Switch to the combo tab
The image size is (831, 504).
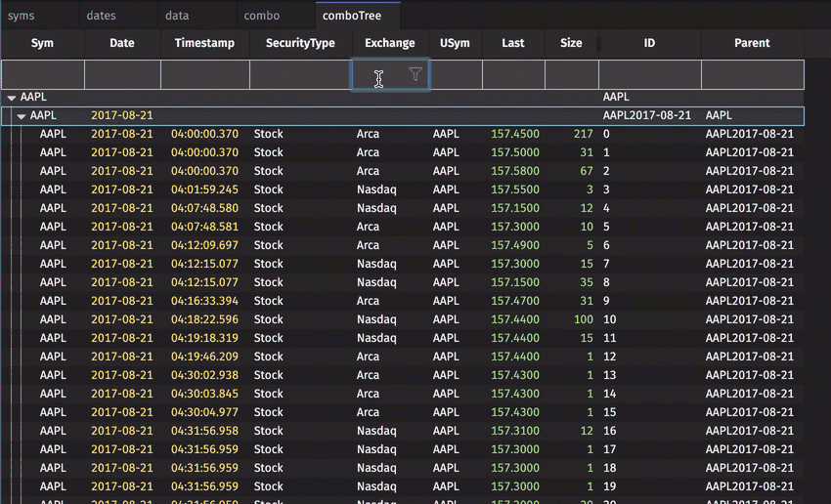(x=262, y=16)
